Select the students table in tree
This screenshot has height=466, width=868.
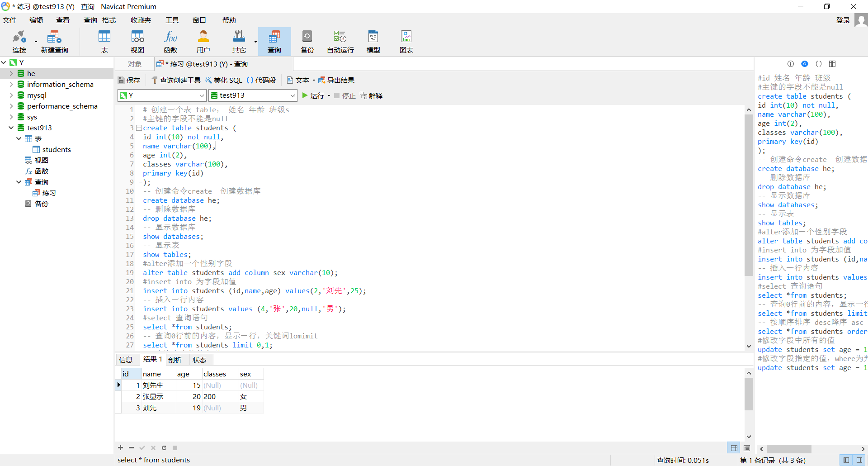pyautogui.click(x=57, y=149)
